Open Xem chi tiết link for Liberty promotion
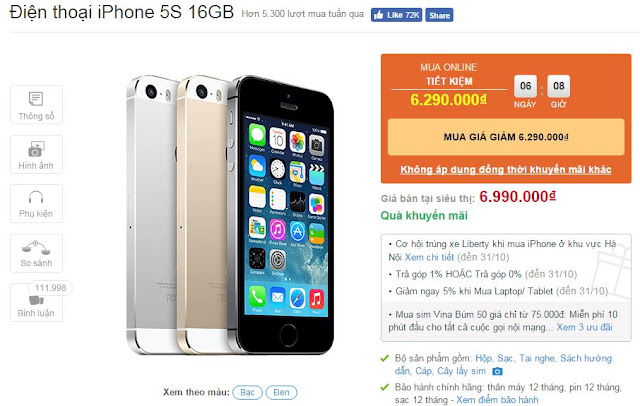The width and height of the screenshot is (640, 406). [x=429, y=257]
